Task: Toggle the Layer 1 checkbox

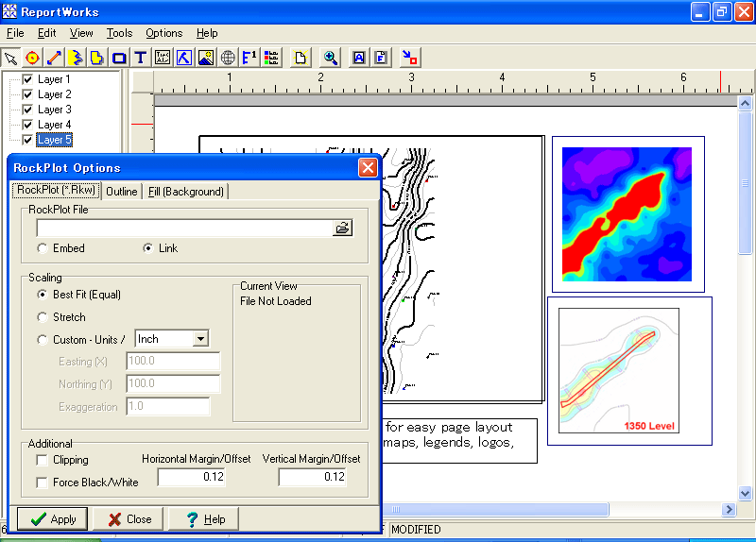Action: pos(27,79)
